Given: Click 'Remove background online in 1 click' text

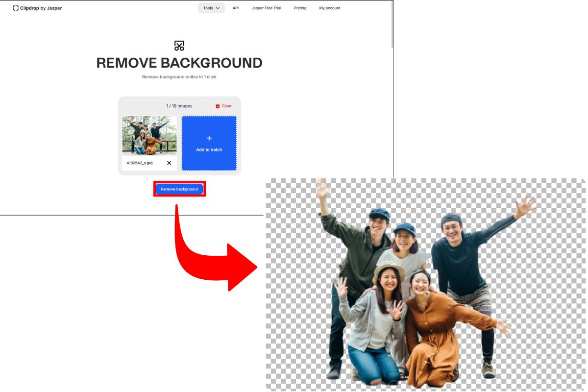Looking at the screenshot, I should [x=179, y=77].
